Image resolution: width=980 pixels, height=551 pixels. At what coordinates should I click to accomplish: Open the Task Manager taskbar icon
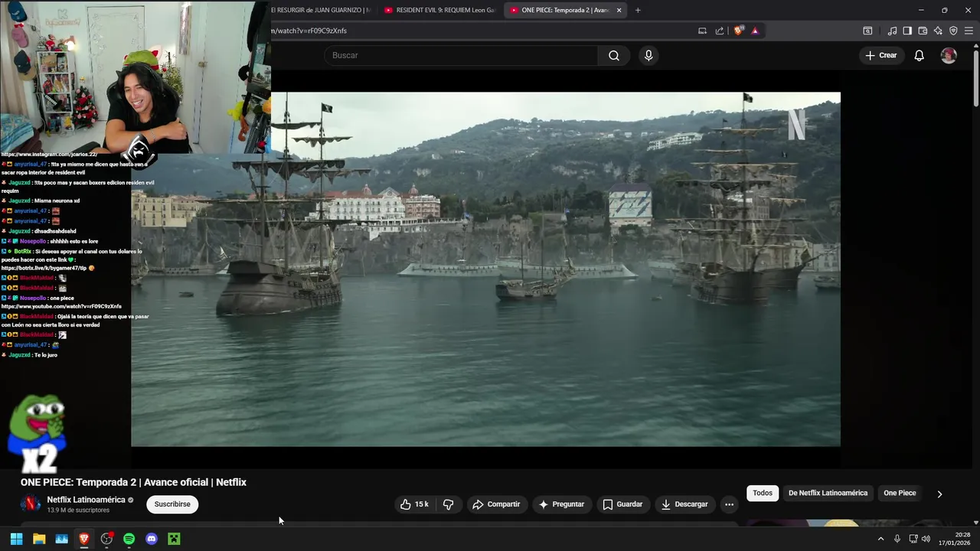61,539
